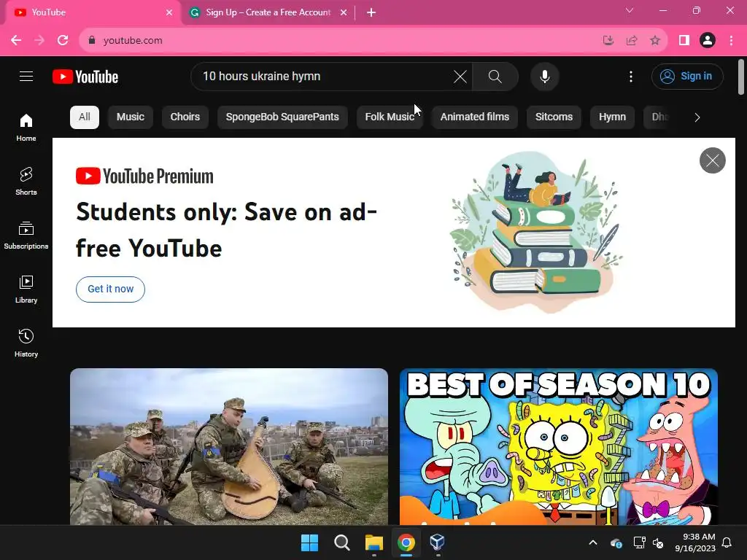The image size is (747, 560).
Task: Select the Music filter chip
Action: point(130,117)
